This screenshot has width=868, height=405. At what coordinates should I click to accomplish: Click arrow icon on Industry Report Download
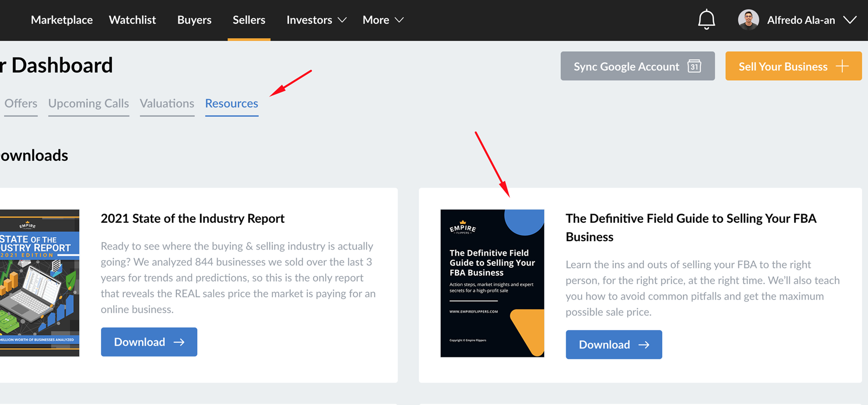click(x=179, y=342)
